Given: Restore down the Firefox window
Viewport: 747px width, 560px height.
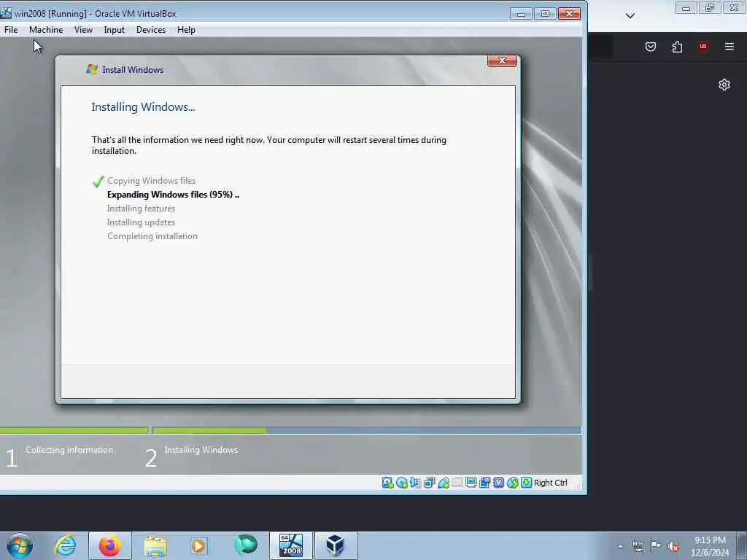Looking at the screenshot, I should (x=710, y=8).
